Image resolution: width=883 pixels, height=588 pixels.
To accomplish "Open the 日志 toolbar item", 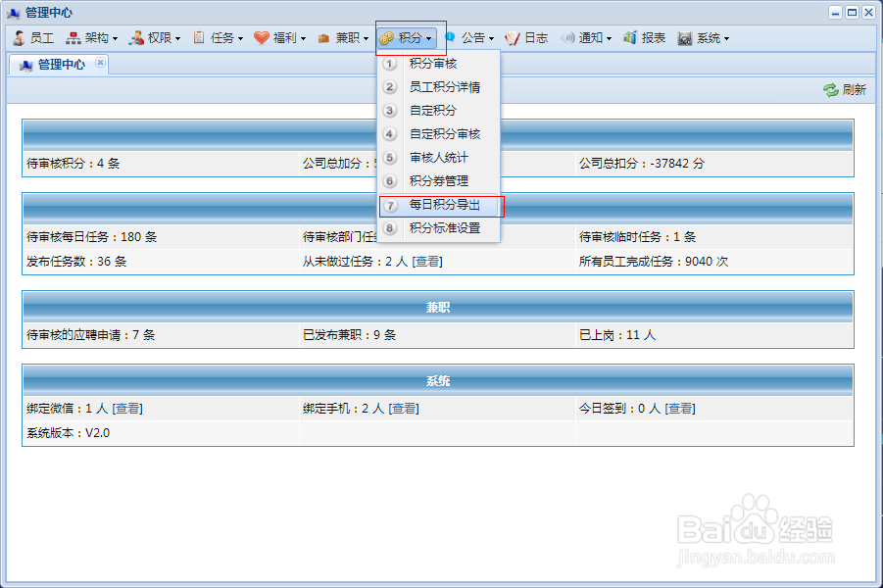I will tap(526, 38).
